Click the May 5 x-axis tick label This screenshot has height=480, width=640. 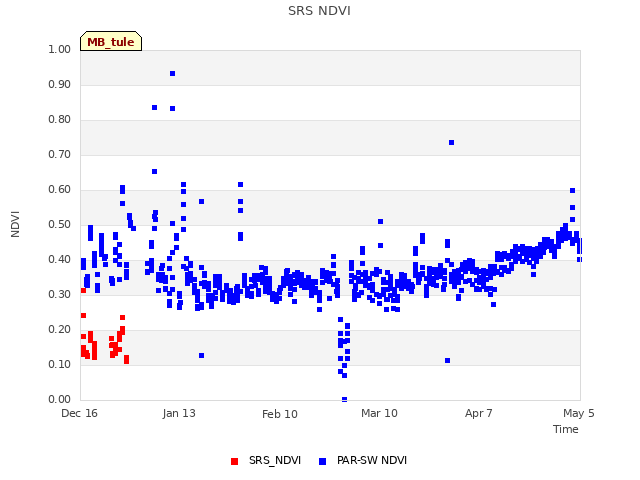pyautogui.click(x=578, y=413)
